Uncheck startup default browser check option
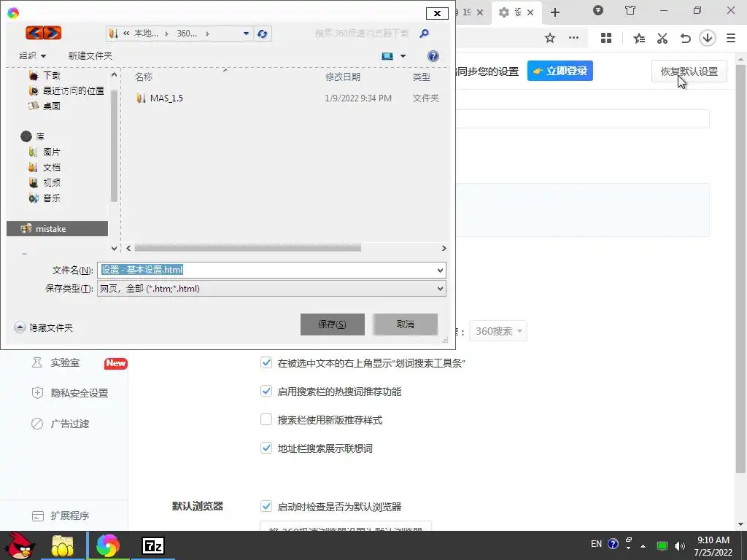The width and height of the screenshot is (747, 560). [266, 506]
